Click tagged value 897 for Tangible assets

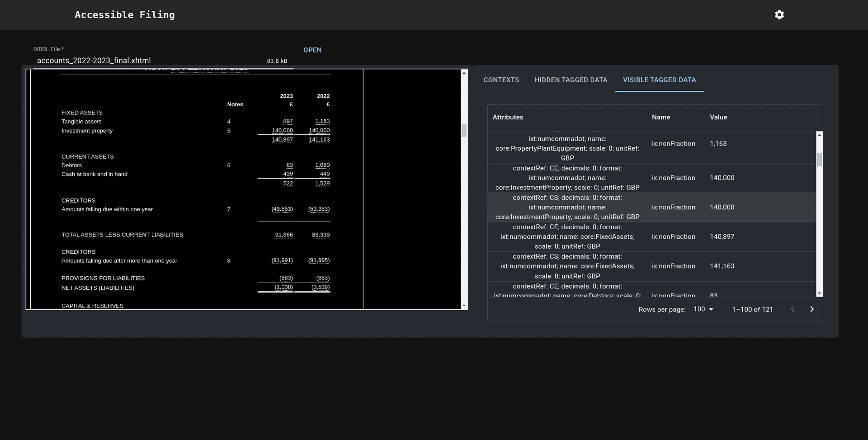tap(288, 121)
